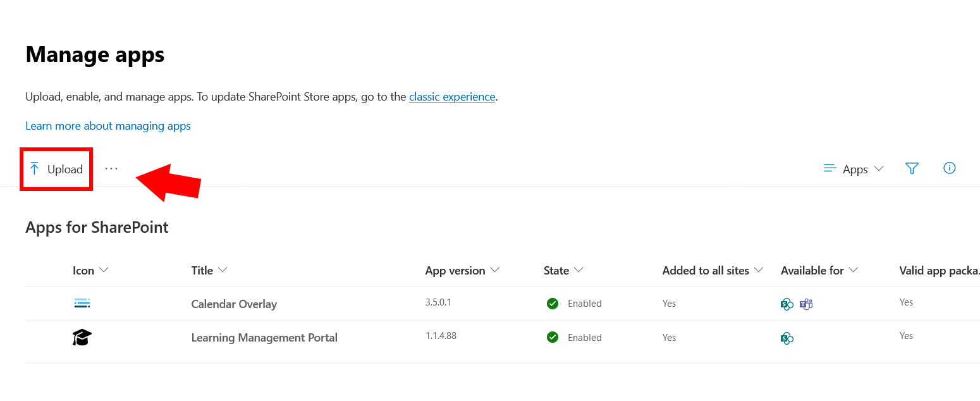
Task: Click the Valid app package column header
Action: 940,271
